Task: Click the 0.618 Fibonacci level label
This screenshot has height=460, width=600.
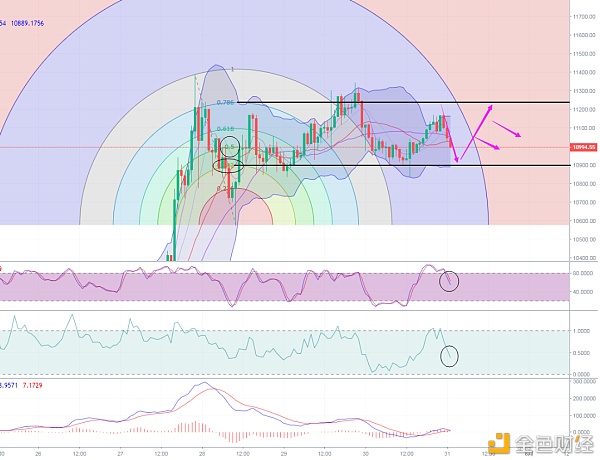Action: 225,129
